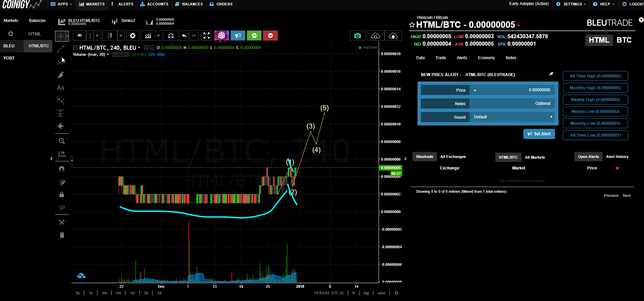Toggle auto scale on price axis
The height and width of the screenshot is (301, 644).
tap(381, 293)
